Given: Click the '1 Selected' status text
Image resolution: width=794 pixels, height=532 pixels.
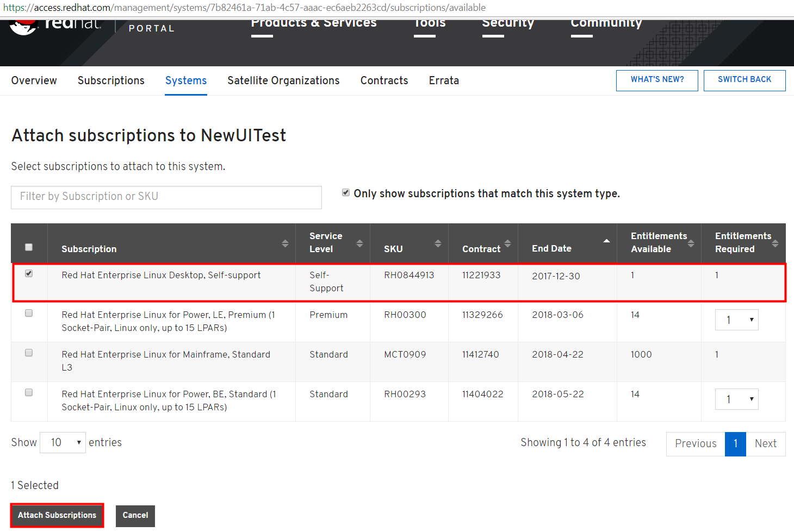Looking at the screenshot, I should coord(35,485).
